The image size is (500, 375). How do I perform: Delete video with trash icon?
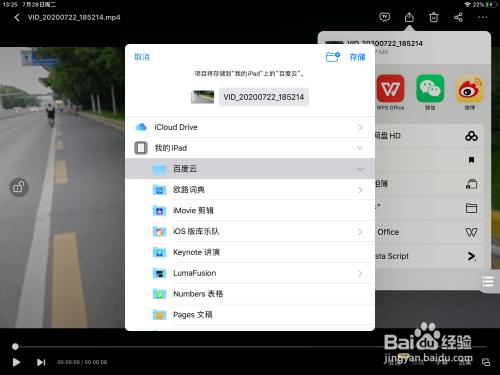[433, 17]
